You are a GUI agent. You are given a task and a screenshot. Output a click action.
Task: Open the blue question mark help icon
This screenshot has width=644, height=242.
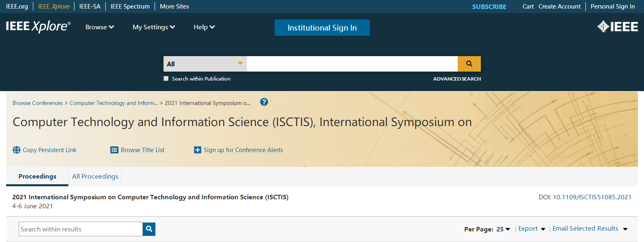click(264, 102)
